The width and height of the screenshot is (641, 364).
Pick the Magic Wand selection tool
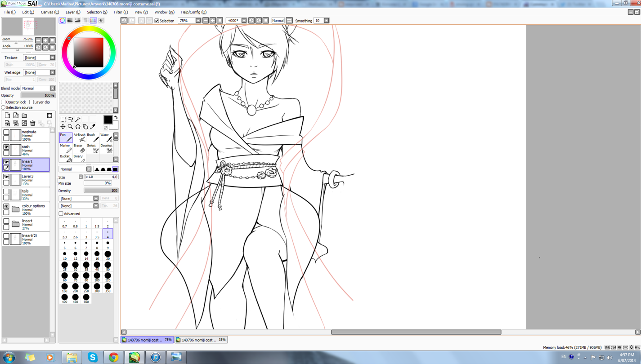[x=78, y=120]
